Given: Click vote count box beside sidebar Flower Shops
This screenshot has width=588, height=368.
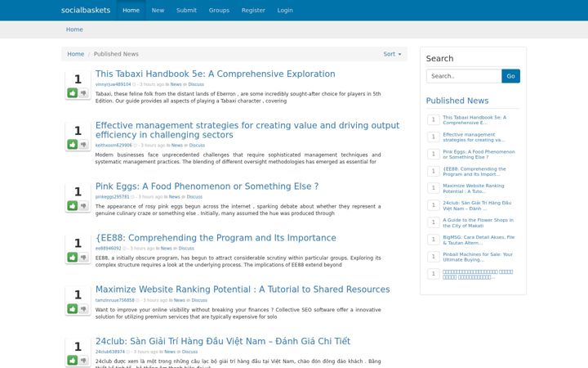Looking at the screenshot, I should [434, 222].
